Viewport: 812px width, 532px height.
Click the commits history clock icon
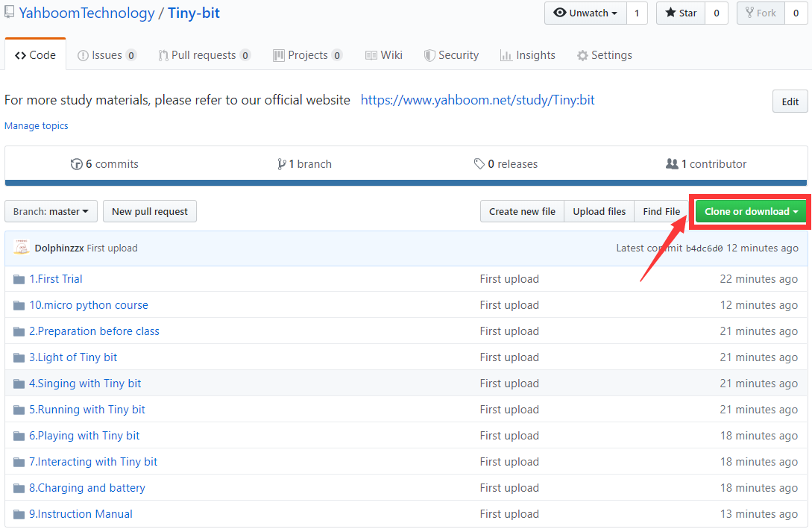click(x=77, y=164)
